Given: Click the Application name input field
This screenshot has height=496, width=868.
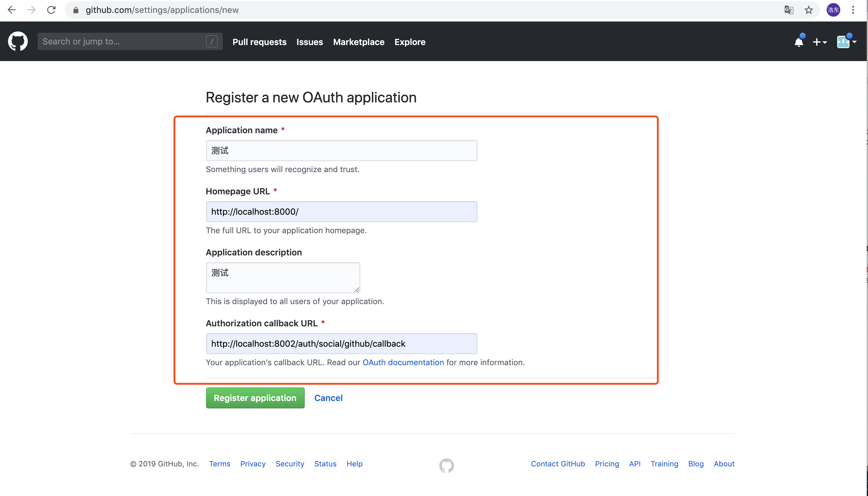Looking at the screenshot, I should [341, 150].
